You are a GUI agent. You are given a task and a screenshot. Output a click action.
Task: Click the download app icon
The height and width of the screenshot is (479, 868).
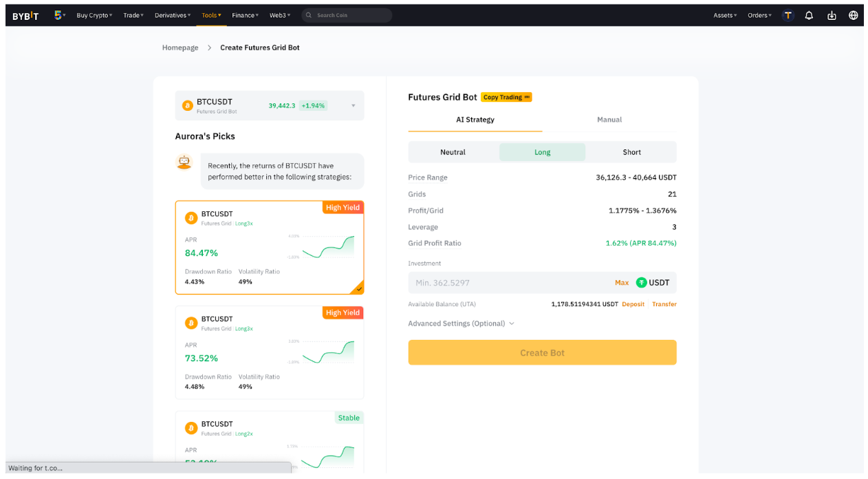(832, 15)
